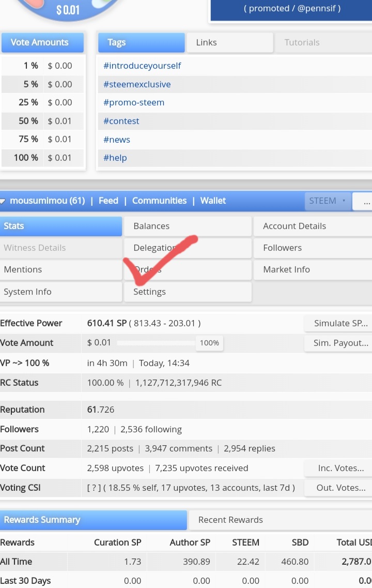This screenshot has width=372, height=588.
Task: Click the $ 0.01 vote power gauge
Action: 68,10
